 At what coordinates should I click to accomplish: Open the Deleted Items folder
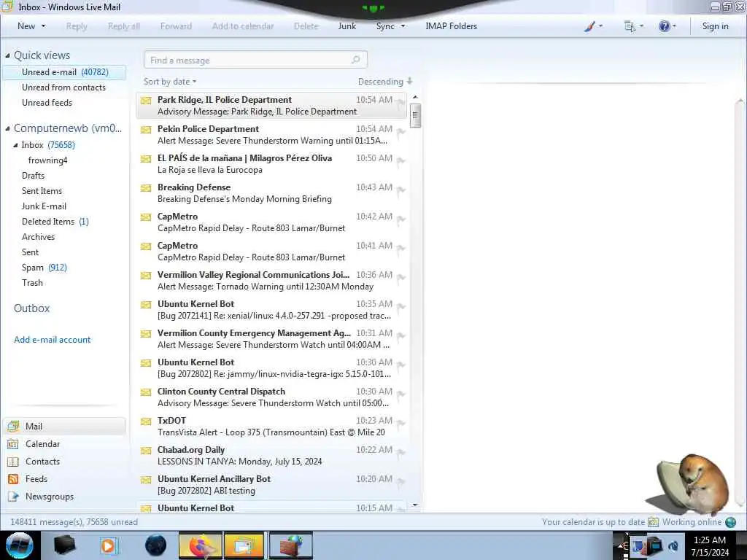pyautogui.click(x=55, y=222)
